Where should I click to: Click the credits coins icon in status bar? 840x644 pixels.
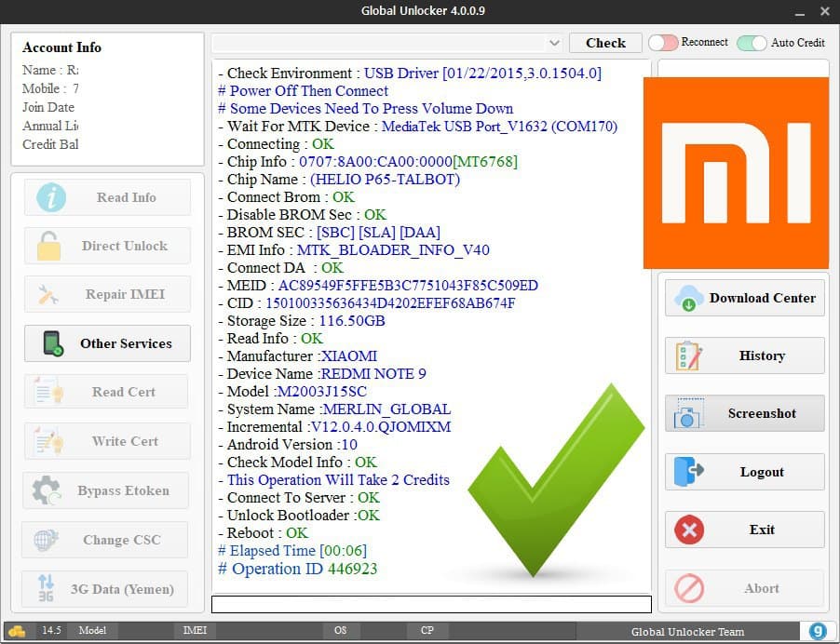point(18,631)
